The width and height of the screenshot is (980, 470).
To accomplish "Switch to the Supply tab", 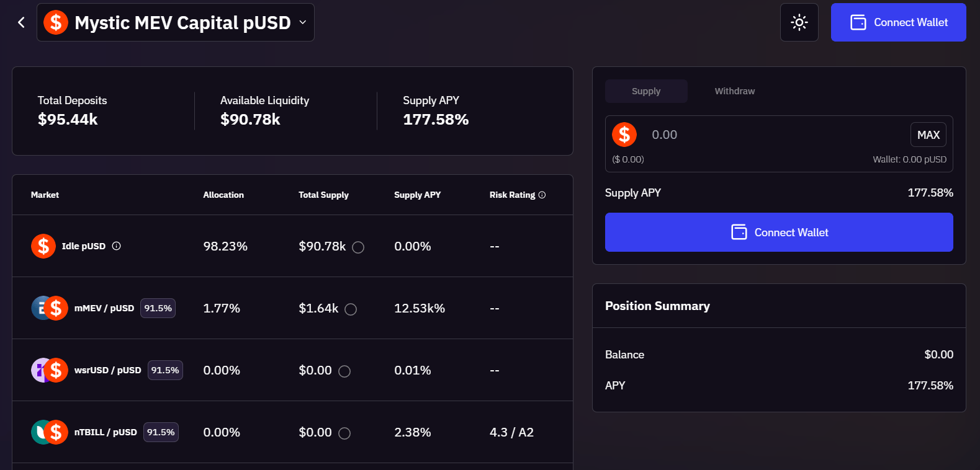I will point(646,91).
